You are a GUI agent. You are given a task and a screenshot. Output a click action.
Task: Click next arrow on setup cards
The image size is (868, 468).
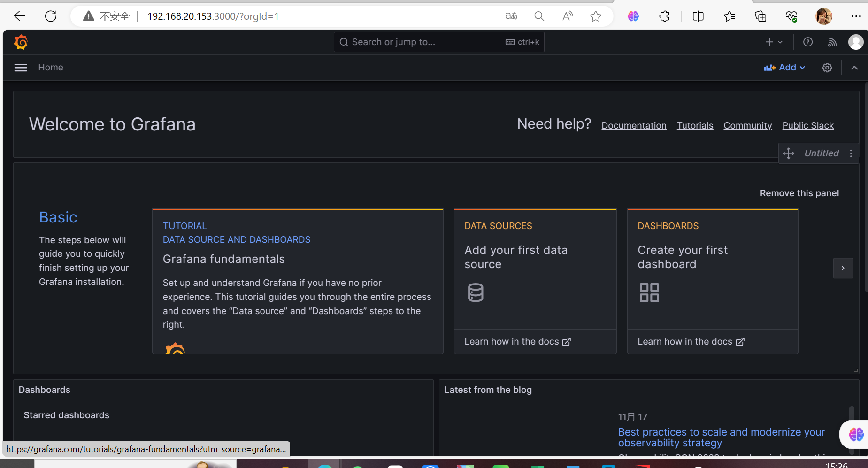843,268
